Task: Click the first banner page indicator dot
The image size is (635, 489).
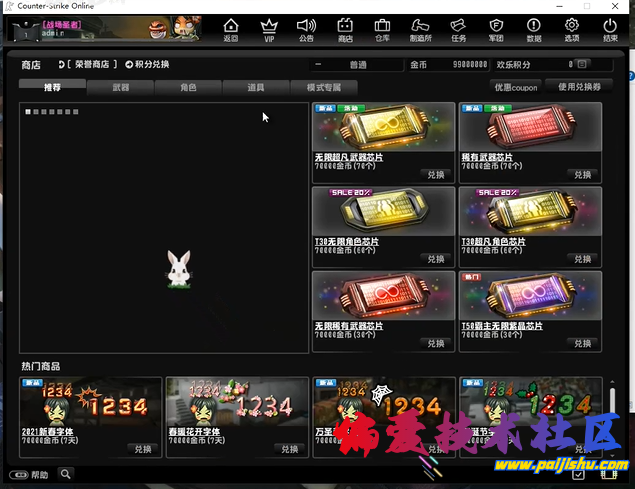Action: pyautogui.click(x=28, y=112)
